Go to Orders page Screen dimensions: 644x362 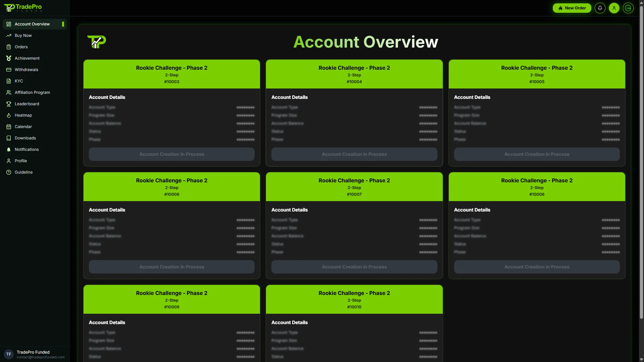tap(35, 47)
